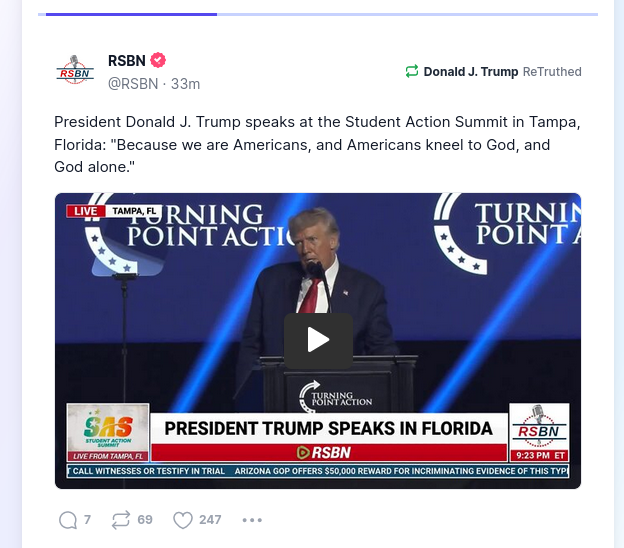
Task: Click the red verified badge next to RSBN
Action: coord(158,60)
